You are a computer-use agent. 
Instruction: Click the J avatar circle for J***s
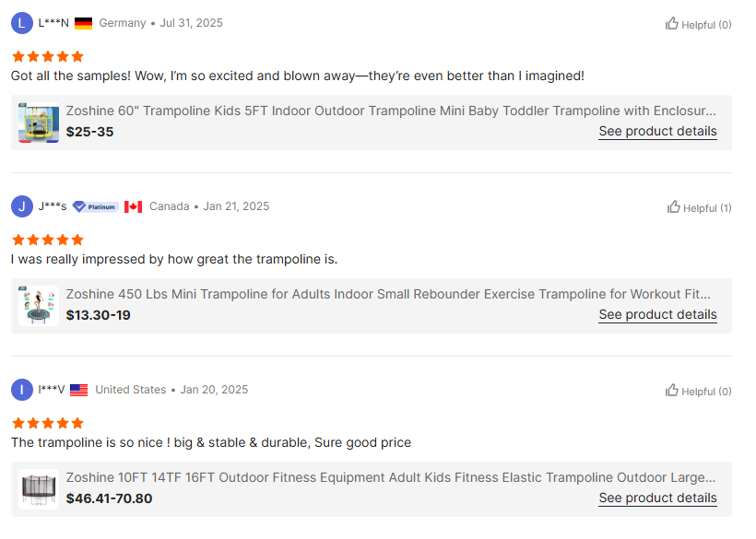click(x=22, y=206)
